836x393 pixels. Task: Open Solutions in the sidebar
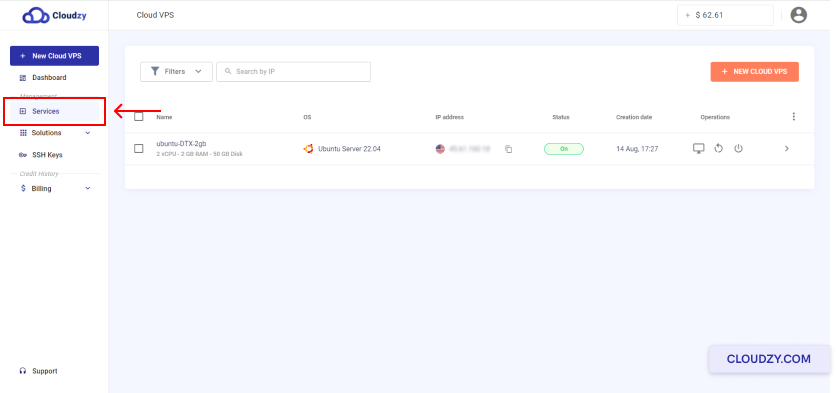pyautogui.click(x=46, y=133)
